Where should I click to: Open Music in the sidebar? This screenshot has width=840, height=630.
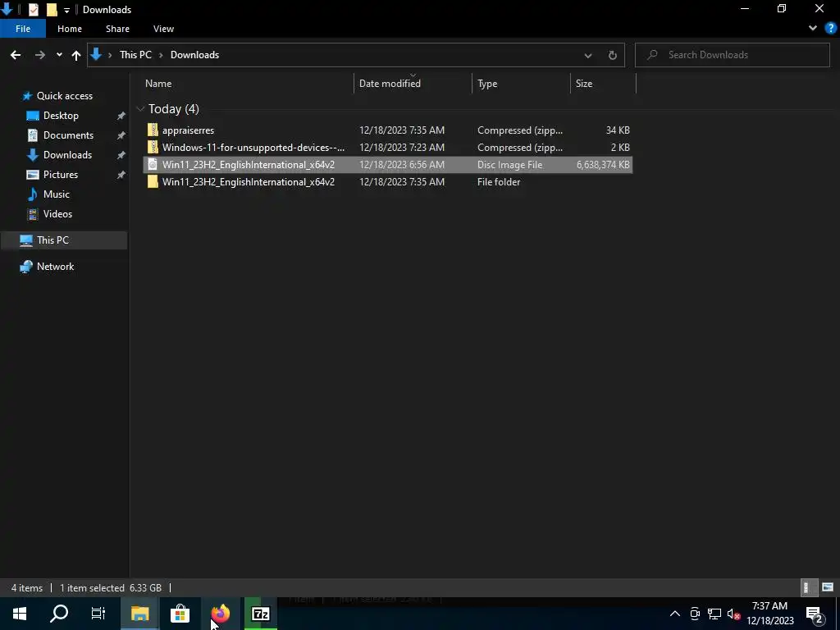[57, 194]
